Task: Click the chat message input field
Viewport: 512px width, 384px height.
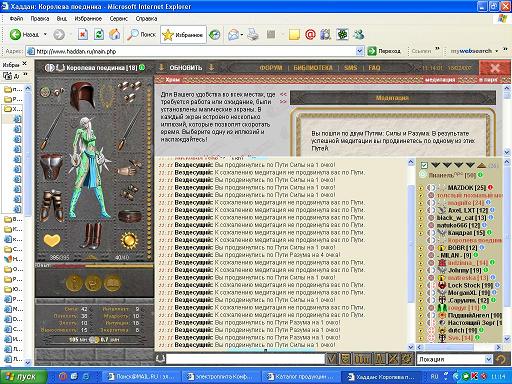Action: click(245, 359)
